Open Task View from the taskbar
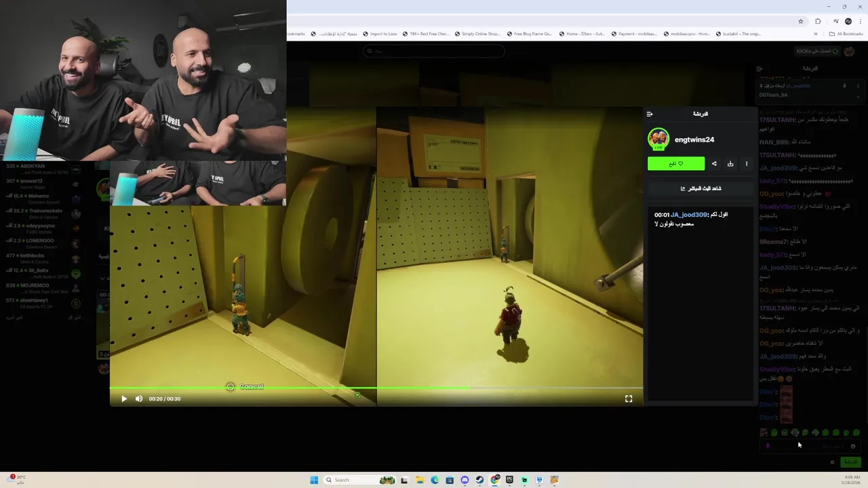This screenshot has width=868, height=488. click(404, 480)
